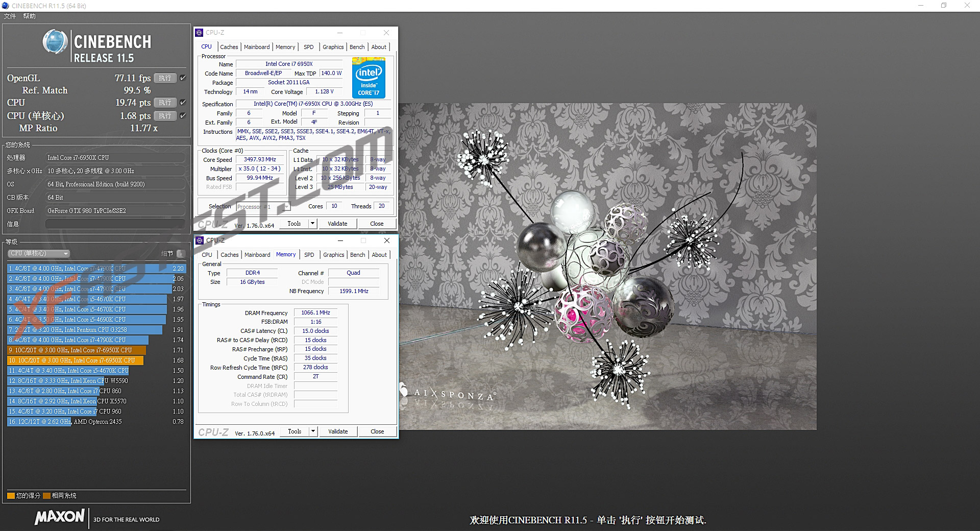Screen dimensions: 980x531
Task: Run the CPU multi-core test with 执行
Action: [165, 103]
